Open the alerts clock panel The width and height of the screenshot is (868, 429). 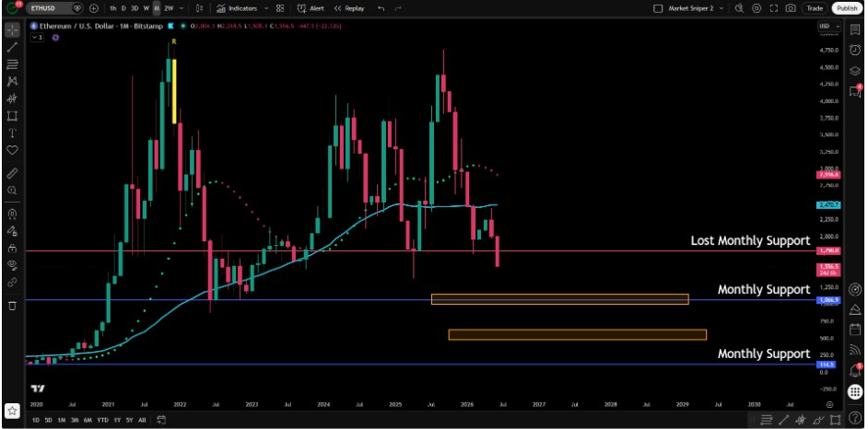(855, 50)
